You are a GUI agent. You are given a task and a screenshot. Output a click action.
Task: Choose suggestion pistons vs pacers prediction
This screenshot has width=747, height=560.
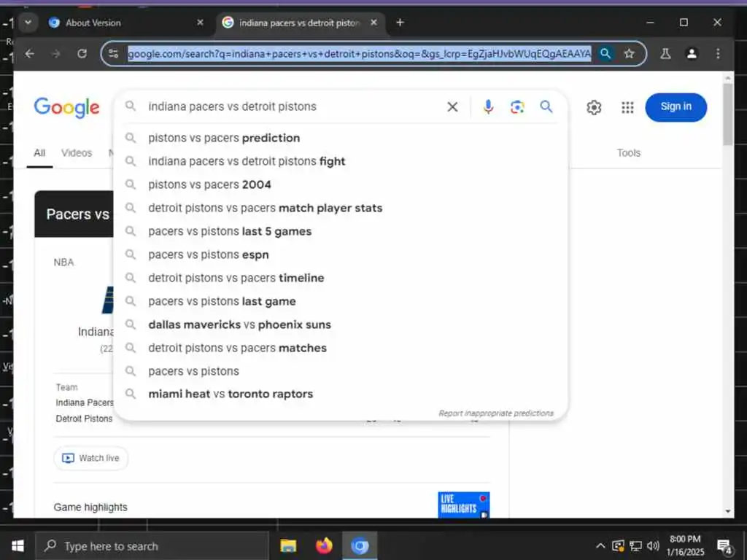coord(341,138)
